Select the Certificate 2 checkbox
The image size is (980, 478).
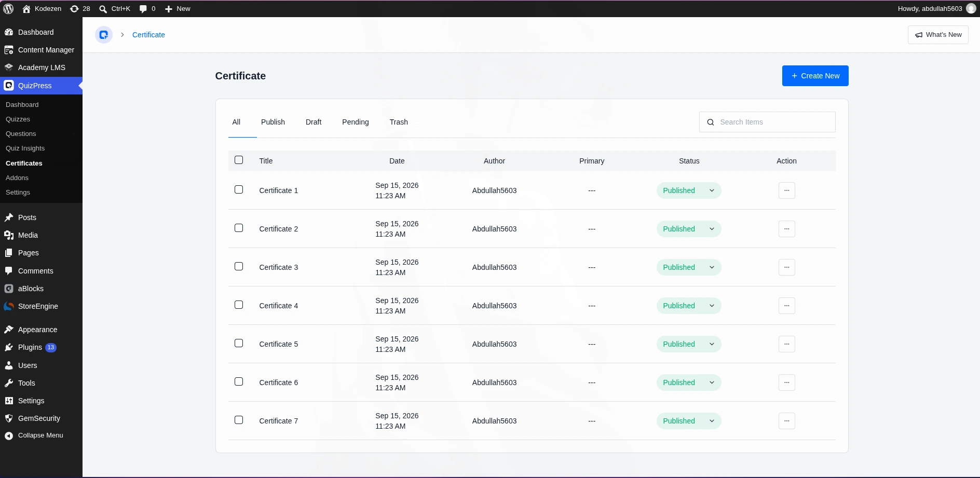tap(239, 228)
